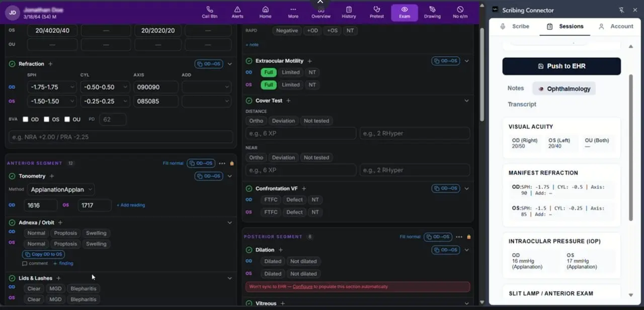Collapse the Refraction section chevron
644x310 pixels.
[x=230, y=64]
